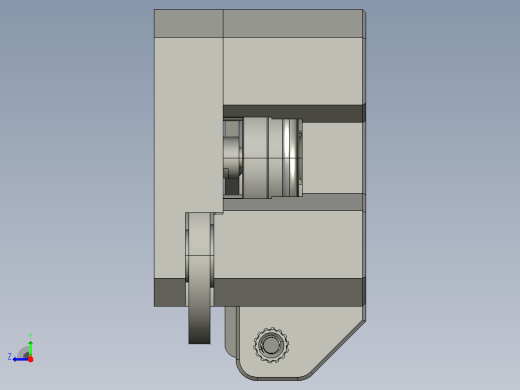Select the knurled socket screw head on bracket
Viewport: 520px width, 390px height.
[271, 345]
